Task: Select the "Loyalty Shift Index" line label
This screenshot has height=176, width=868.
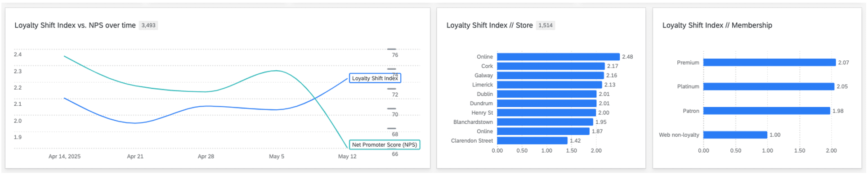Action: tap(375, 78)
